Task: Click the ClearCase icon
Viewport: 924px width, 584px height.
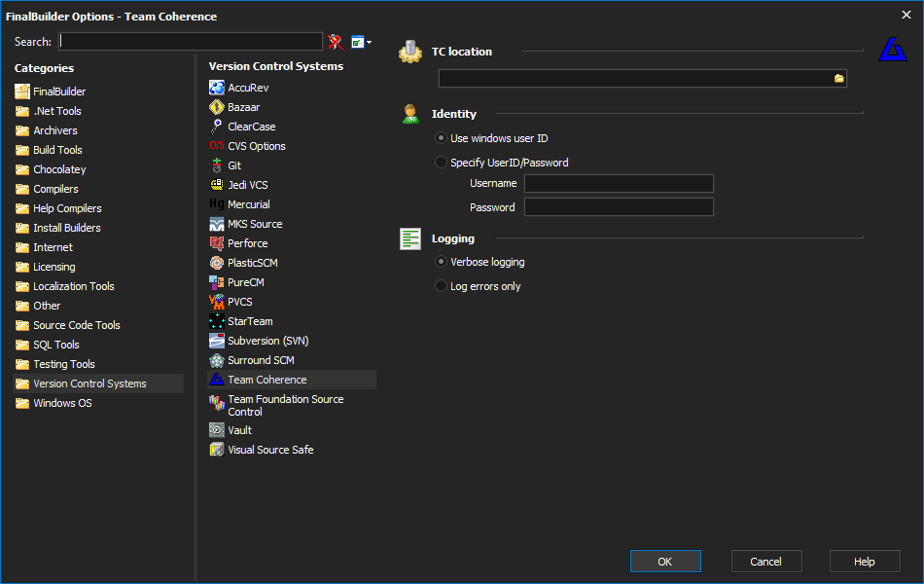Action: pyautogui.click(x=216, y=127)
